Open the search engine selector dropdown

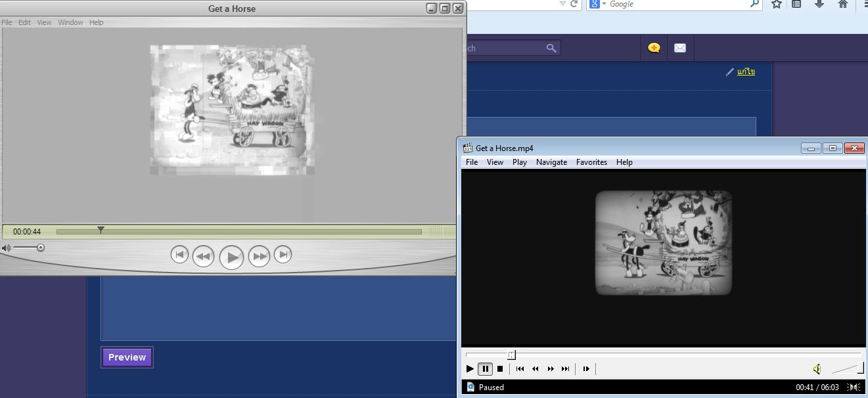(x=597, y=4)
